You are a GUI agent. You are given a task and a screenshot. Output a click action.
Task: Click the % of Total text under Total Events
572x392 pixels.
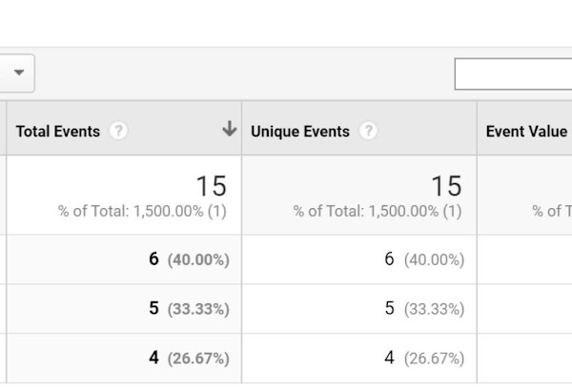(x=142, y=212)
